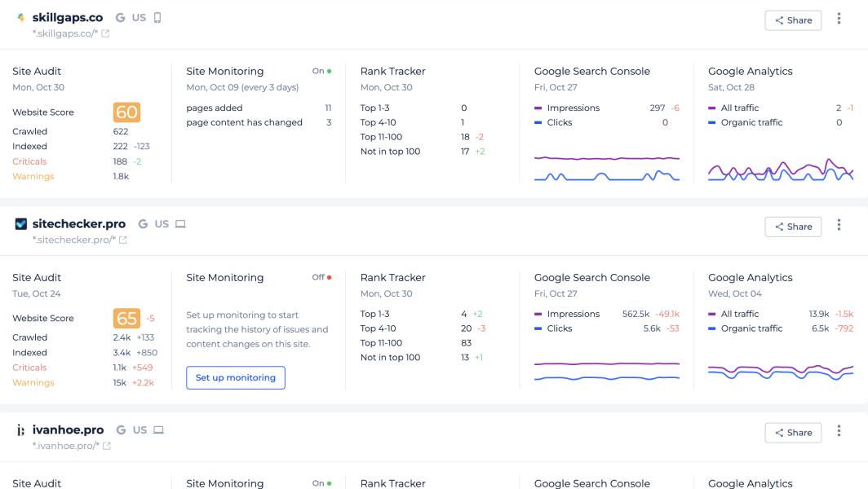Image resolution: width=868 pixels, height=489 pixels.
Task: Open skillgaps.co project title
Action: [x=68, y=18]
